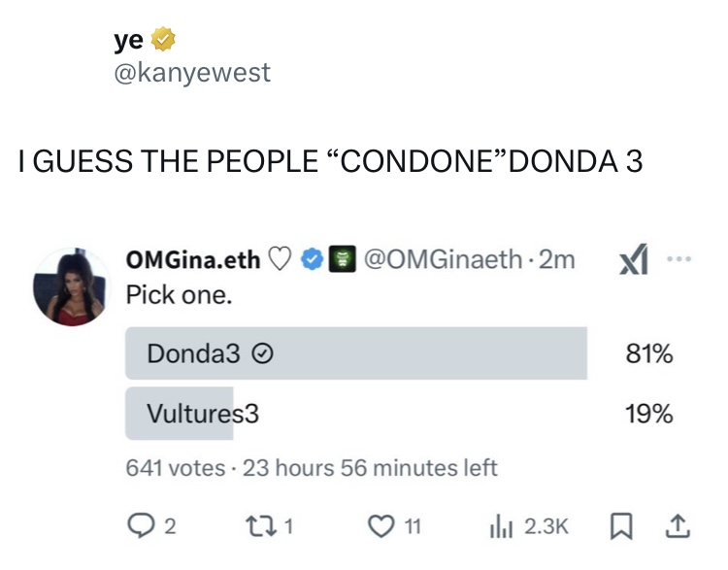Open the @kanyewest profile handle
Viewport: 728px width, 570px height.
coord(192,72)
